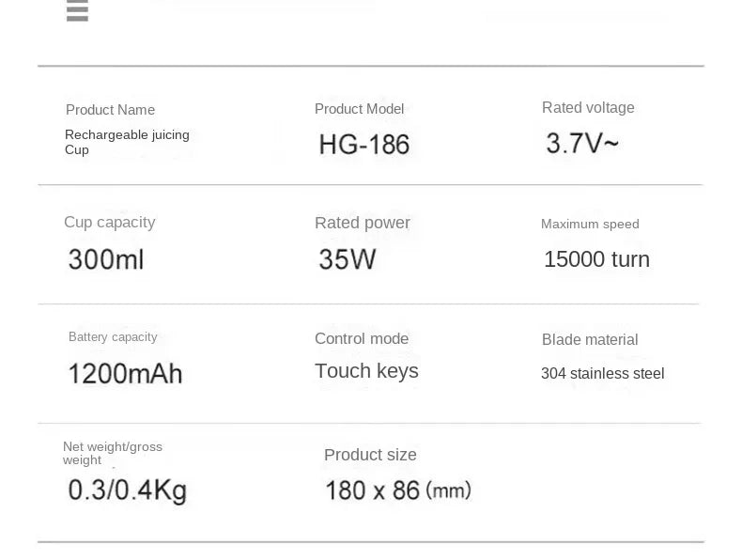Viewport: 742px width, 560px height.
Task: Select the 15000 turn value
Action: coord(596,259)
